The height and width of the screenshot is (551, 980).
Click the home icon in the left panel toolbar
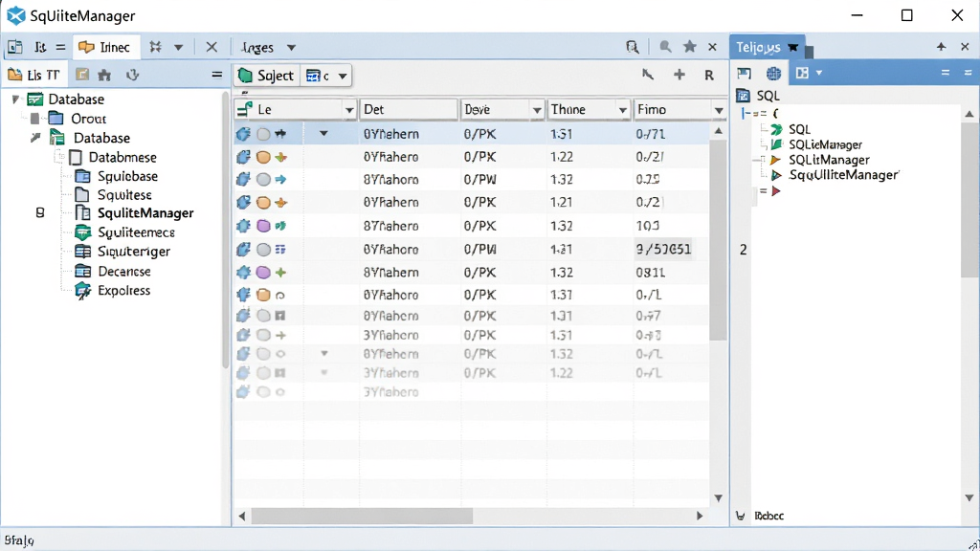coord(104,75)
